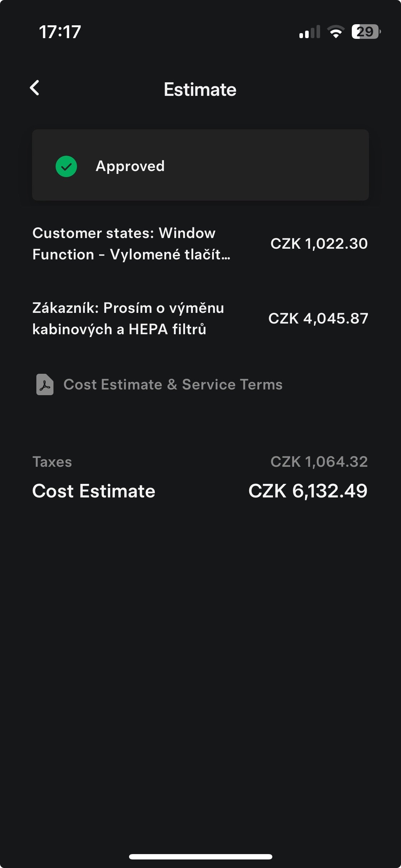Tap the back arrow icon
The width and height of the screenshot is (401, 868).
pyautogui.click(x=35, y=88)
